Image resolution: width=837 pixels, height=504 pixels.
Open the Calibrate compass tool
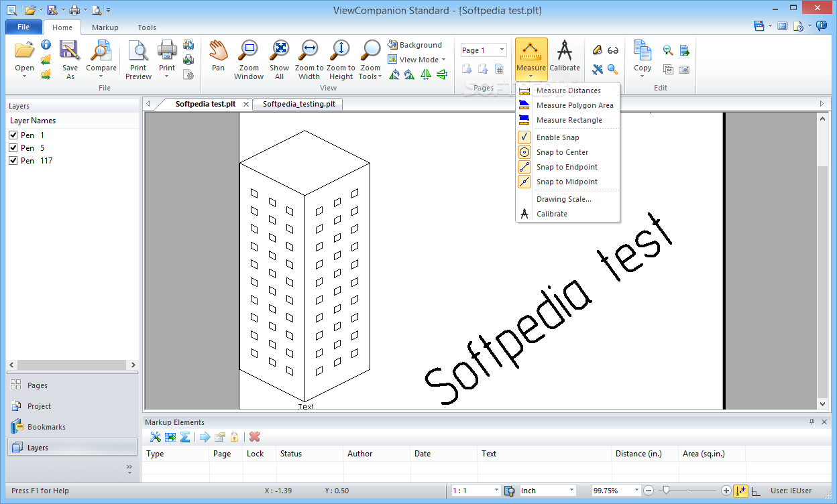(565, 56)
